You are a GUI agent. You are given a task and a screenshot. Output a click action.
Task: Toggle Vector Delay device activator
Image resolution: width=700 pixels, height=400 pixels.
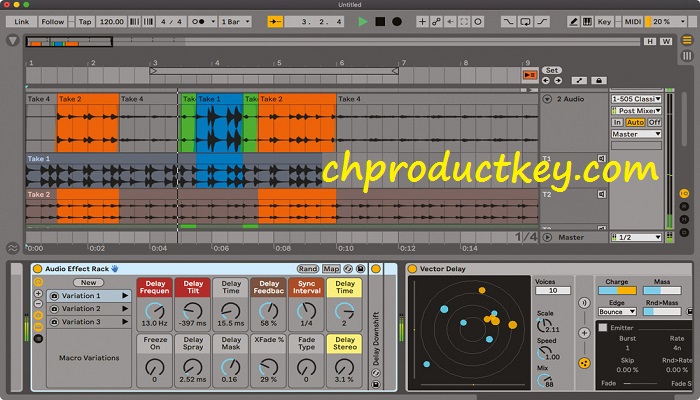point(412,269)
